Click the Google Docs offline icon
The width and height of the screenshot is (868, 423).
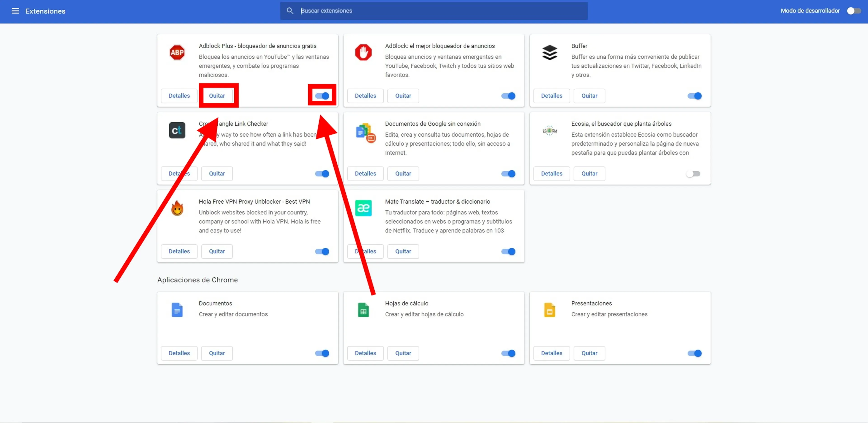[366, 133]
